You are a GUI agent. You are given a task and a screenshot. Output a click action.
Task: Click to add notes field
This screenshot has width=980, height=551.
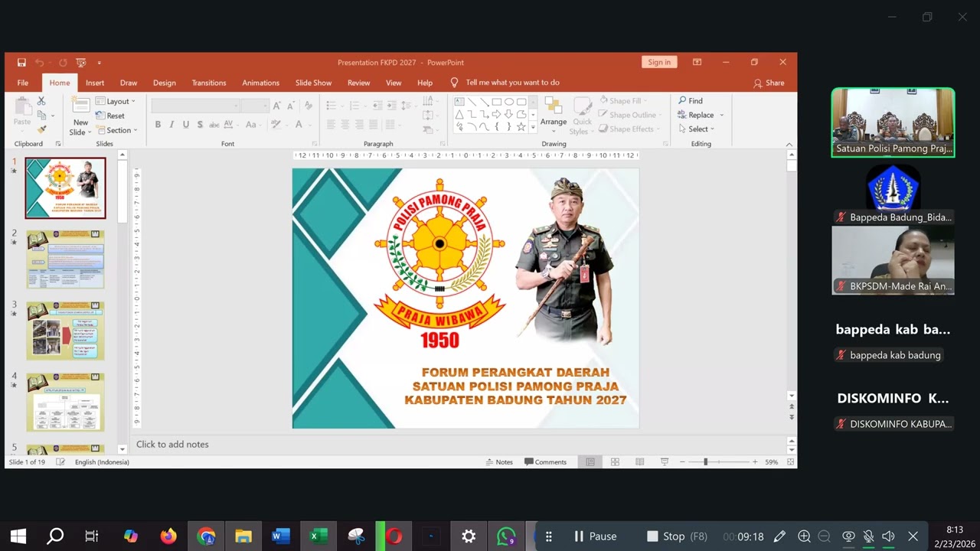pyautogui.click(x=459, y=444)
